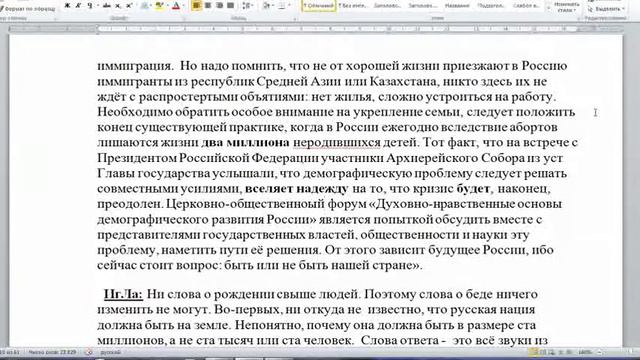The image size is (640, 360).
Task: Switch to Print Layout view
Action: click(533, 352)
